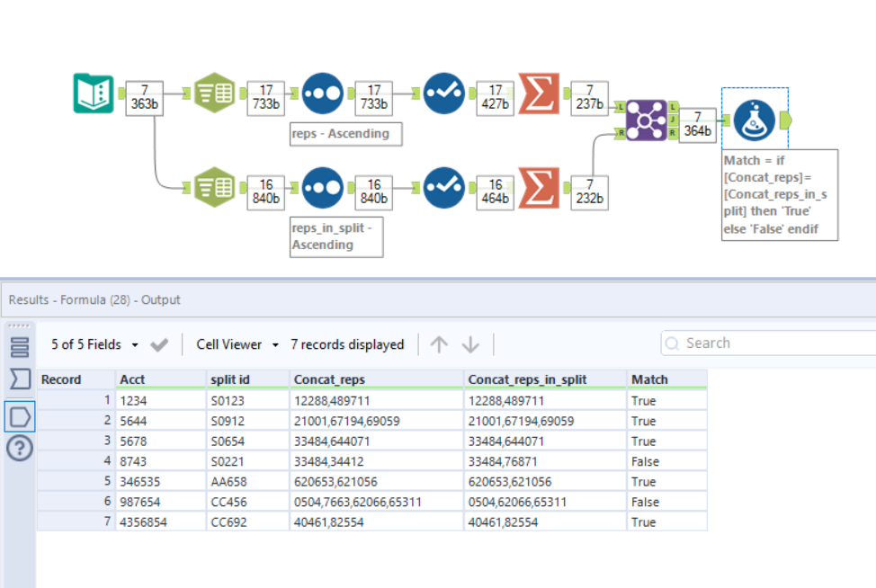Open the Sort tool labeled 'reps_in_split - Ascending'
876x588 pixels.
click(x=321, y=188)
